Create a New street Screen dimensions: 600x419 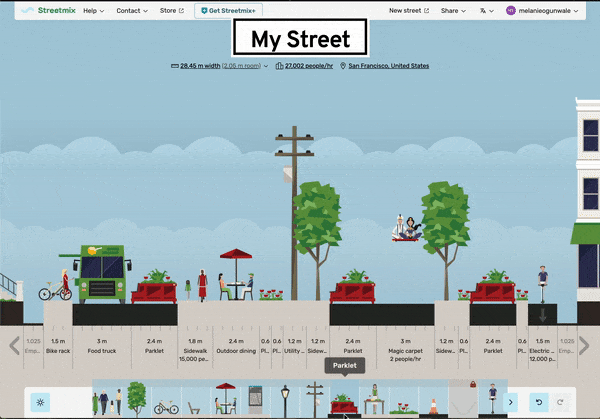(409, 11)
